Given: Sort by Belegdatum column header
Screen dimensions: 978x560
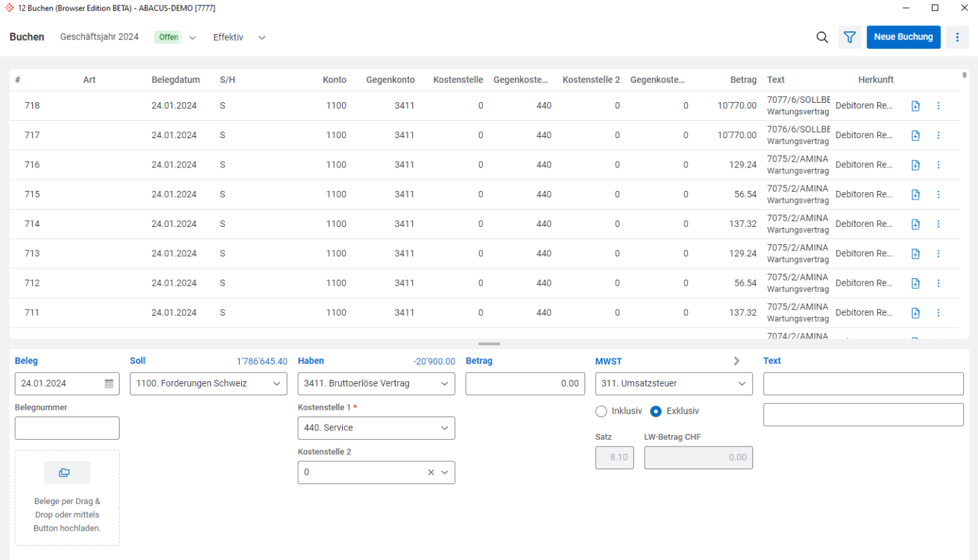Looking at the screenshot, I should click(175, 80).
